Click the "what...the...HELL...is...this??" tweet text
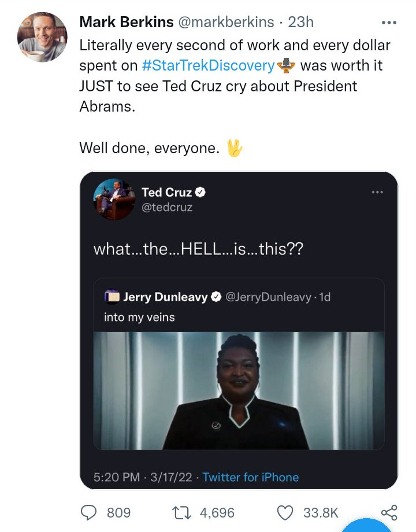This screenshot has height=532, width=416. (x=198, y=249)
